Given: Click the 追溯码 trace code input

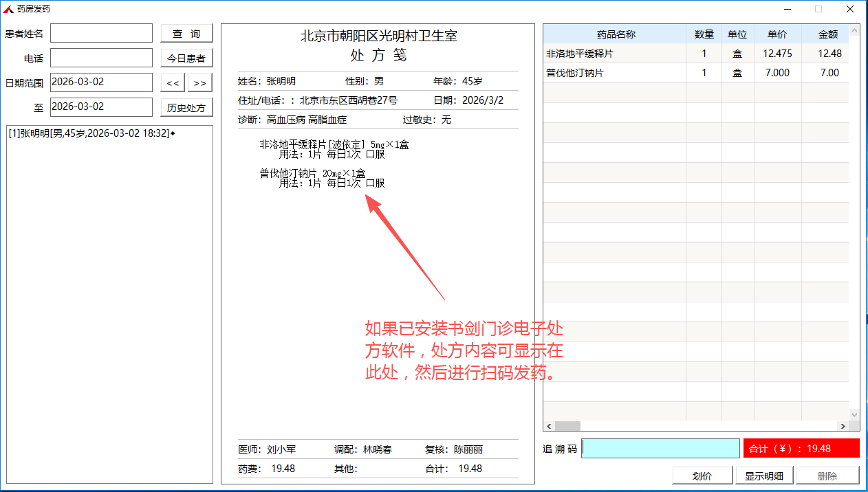Looking at the screenshot, I should pos(660,449).
